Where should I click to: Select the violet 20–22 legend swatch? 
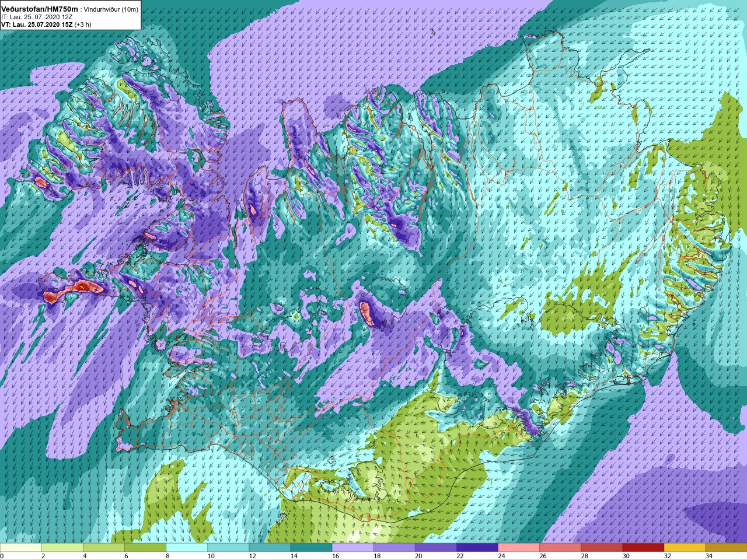[435, 548]
